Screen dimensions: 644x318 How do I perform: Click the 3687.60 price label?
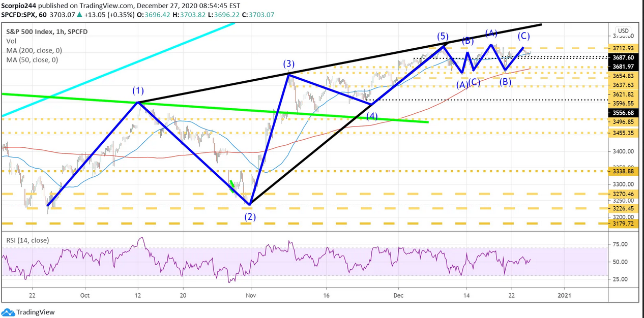pos(623,58)
